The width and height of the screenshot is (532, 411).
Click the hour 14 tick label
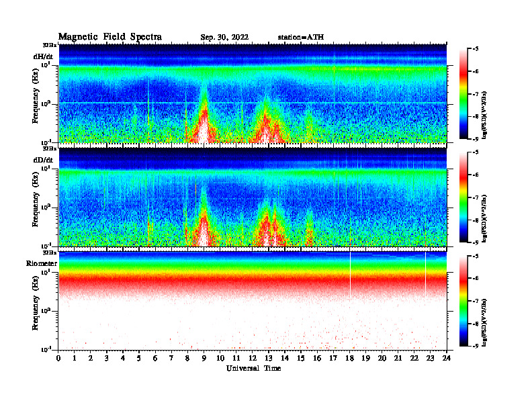[x=285, y=359]
